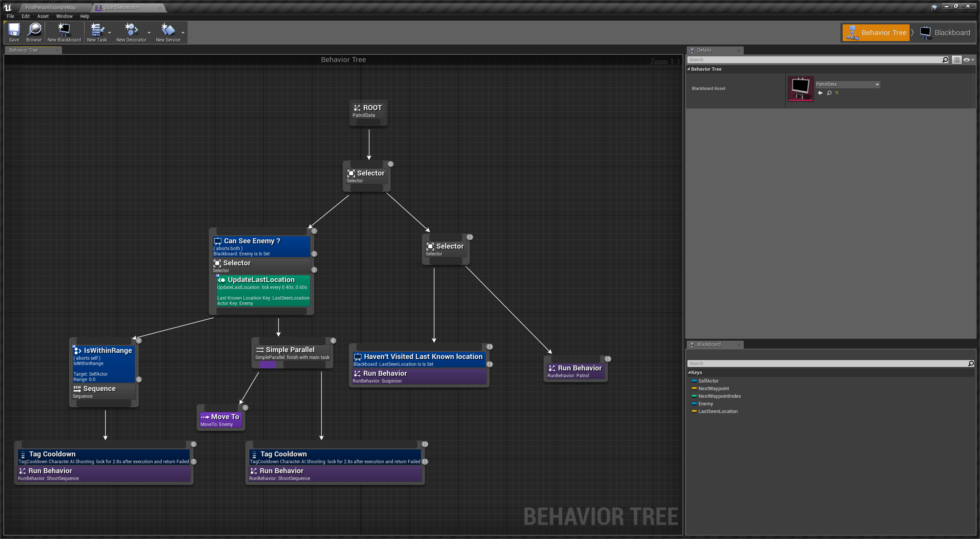This screenshot has width=980, height=539.
Task: Select the IsWithinRange decorator
Action: tap(103, 365)
